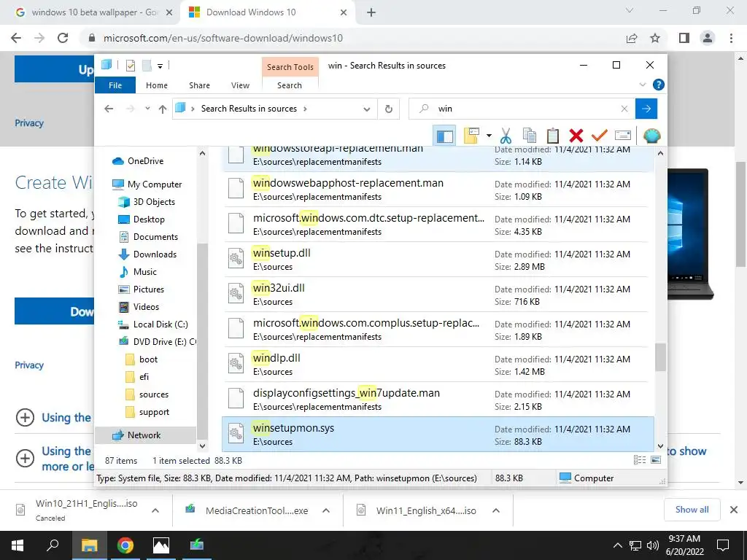Select displayconfigsettings_win7update.man file
Viewport: 747px width, 560px height.
pos(438,400)
